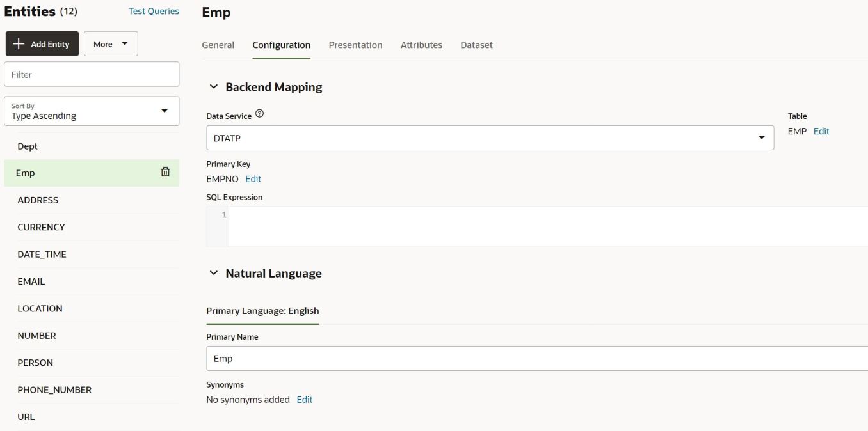Click the Test Queries link
The width and height of the screenshot is (868, 431).
click(154, 11)
